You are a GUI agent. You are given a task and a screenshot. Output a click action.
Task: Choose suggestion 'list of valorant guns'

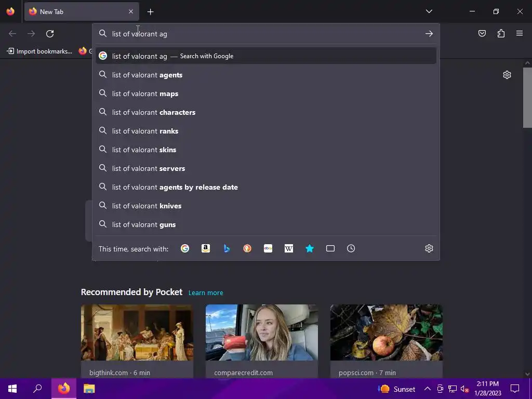(x=266, y=224)
